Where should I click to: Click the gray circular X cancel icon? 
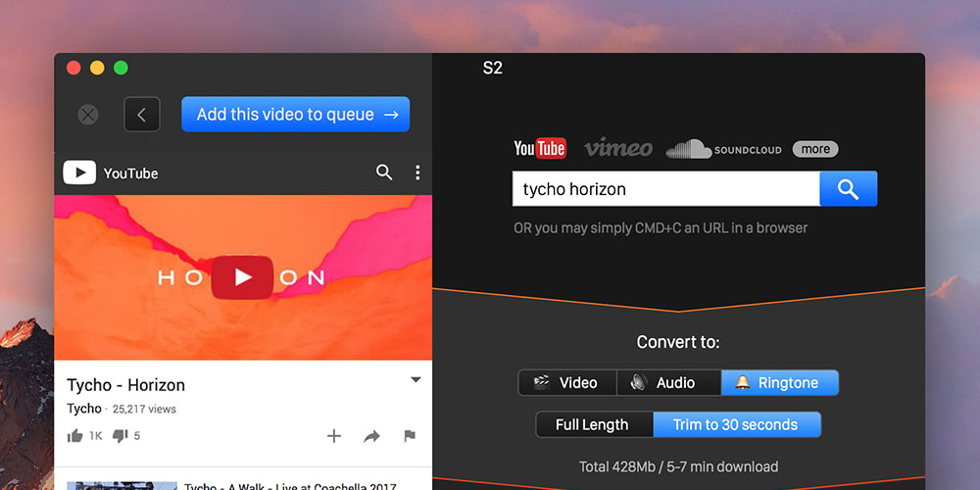(x=88, y=115)
